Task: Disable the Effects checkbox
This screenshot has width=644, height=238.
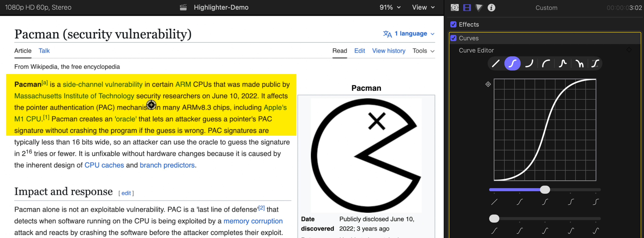Action: [453, 24]
